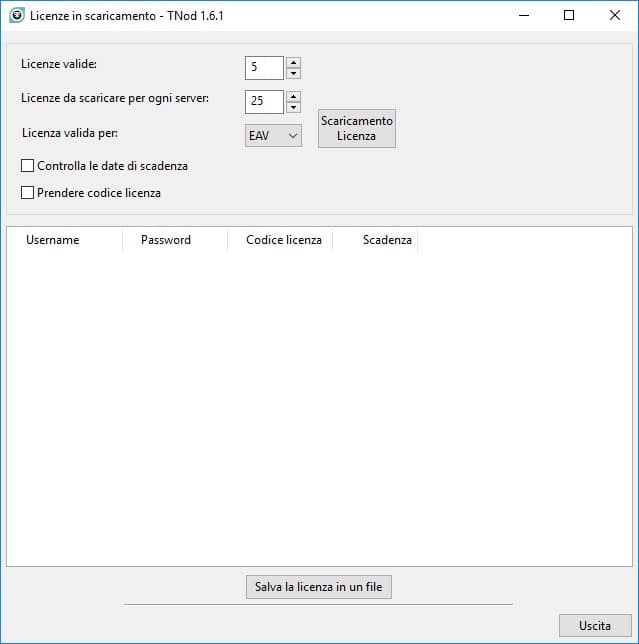
Task: Increase the Licenze valide value
Action: click(x=293, y=62)
